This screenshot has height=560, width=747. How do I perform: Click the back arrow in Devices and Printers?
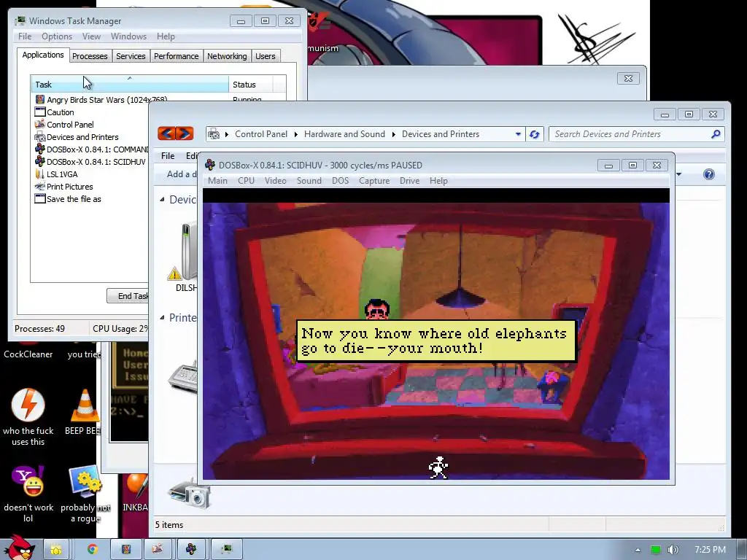166,133
